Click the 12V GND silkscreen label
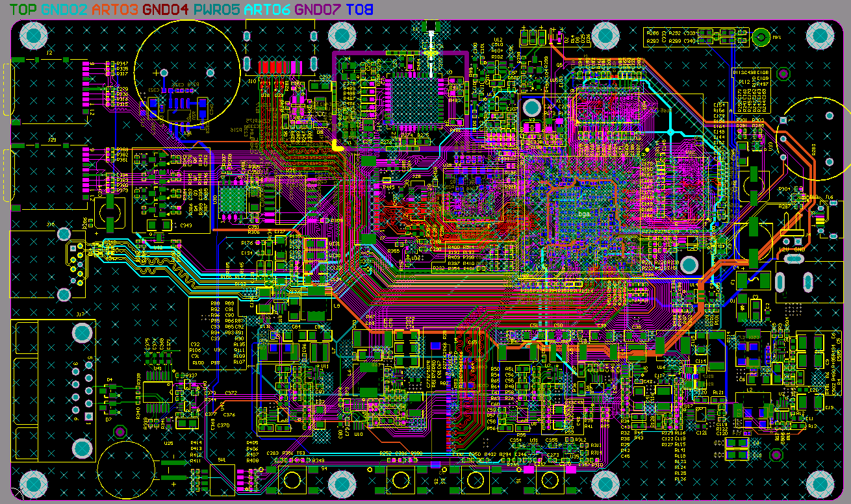The image size is (851, 504). click(793, 249)
